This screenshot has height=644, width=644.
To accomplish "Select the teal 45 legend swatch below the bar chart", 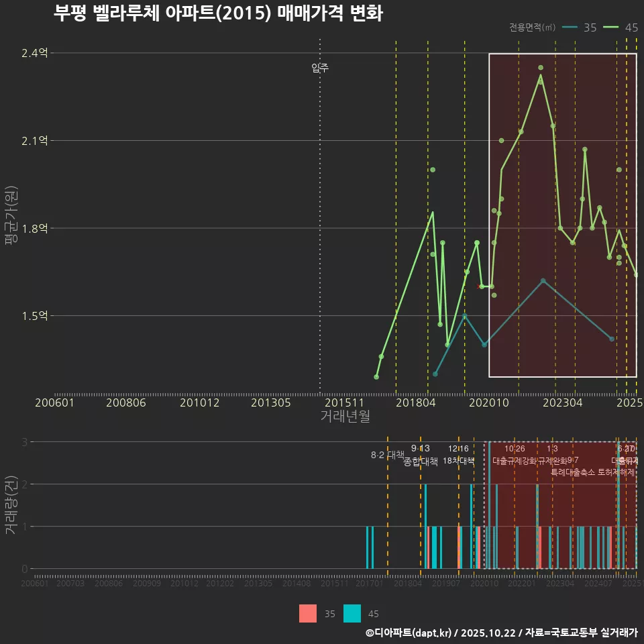I will [x=351, y=613].
